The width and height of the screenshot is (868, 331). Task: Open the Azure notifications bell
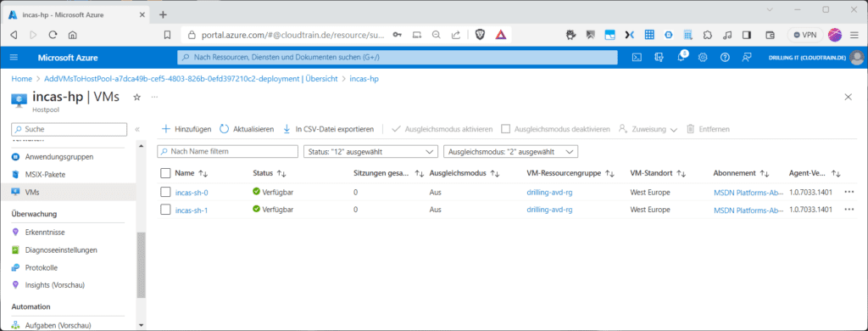682,58
